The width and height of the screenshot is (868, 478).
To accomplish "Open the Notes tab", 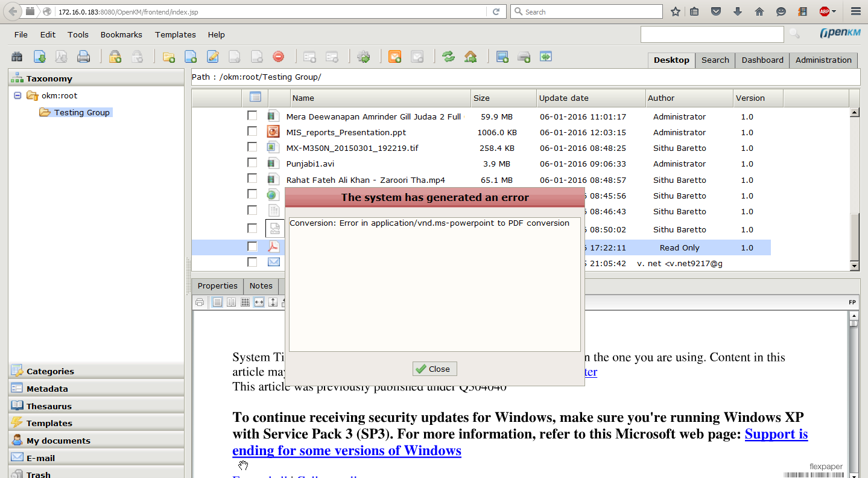I will (261, 285).
